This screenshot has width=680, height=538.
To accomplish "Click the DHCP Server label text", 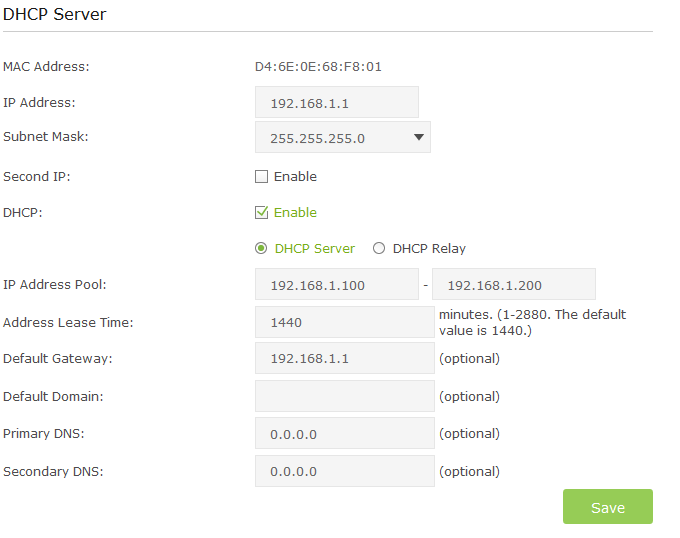I will pyautogui.click(x=314, y=249).
